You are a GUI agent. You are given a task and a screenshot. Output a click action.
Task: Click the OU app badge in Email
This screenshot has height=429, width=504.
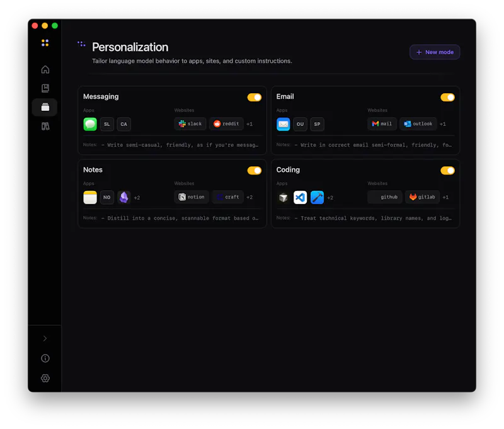click(x=301, y=124)
